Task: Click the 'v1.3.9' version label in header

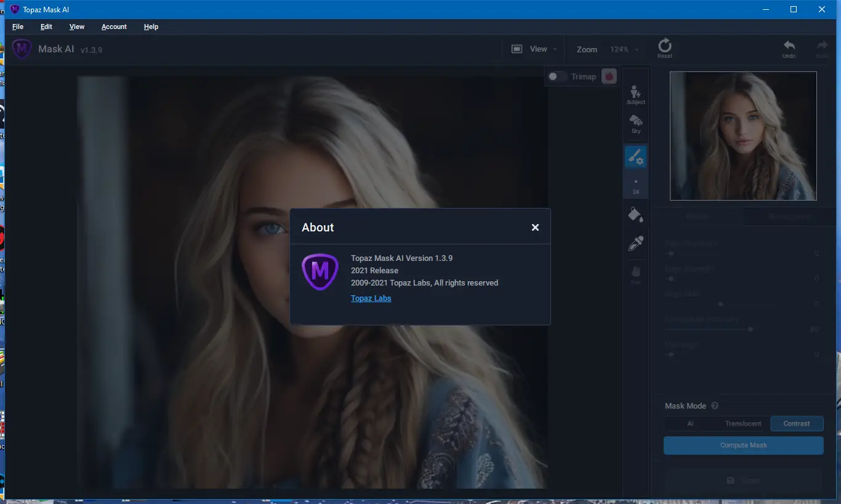Action: [91, 50]
